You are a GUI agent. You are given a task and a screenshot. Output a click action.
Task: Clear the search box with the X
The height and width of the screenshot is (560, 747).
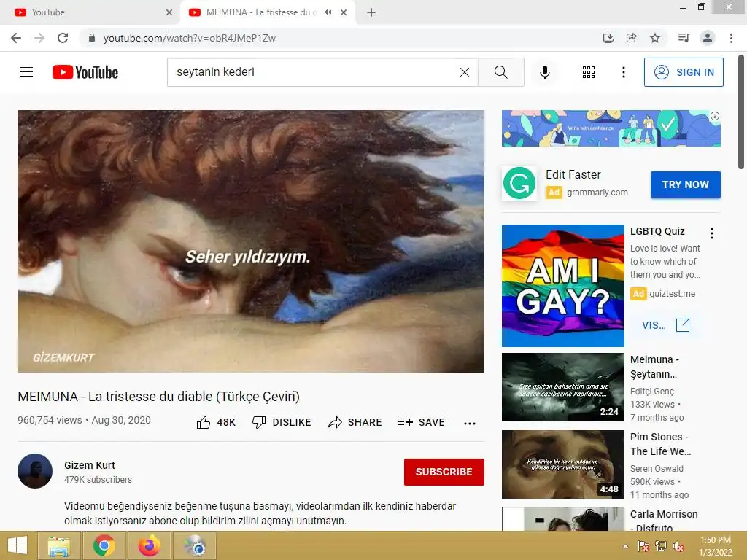tap(465, 72)
